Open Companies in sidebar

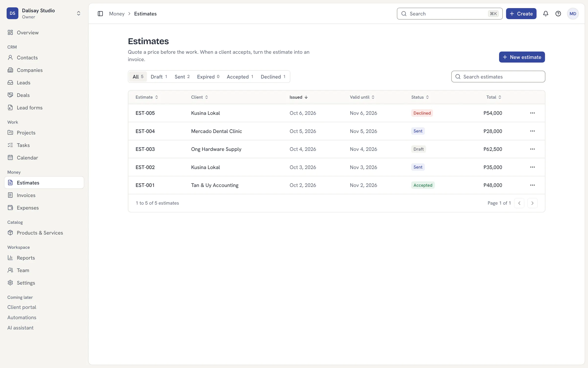(44, 70)
